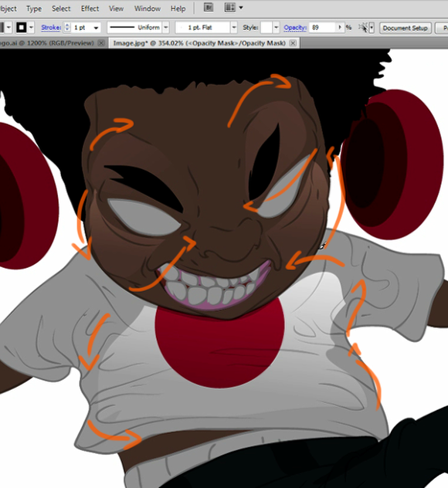This screenshot has height=488, width=448.
Task: Click the Document Setup button
Action: [x=405, y=28]
